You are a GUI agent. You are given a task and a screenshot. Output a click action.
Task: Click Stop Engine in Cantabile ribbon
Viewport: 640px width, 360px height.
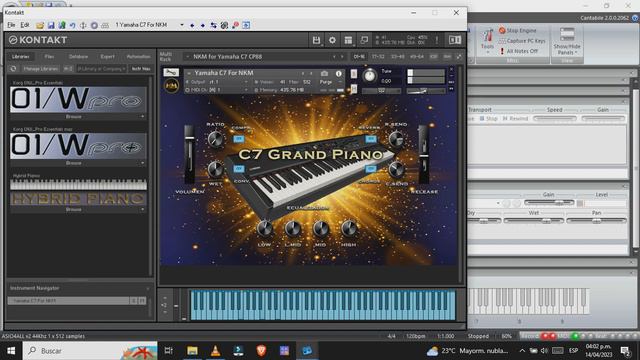coord(518,31)
